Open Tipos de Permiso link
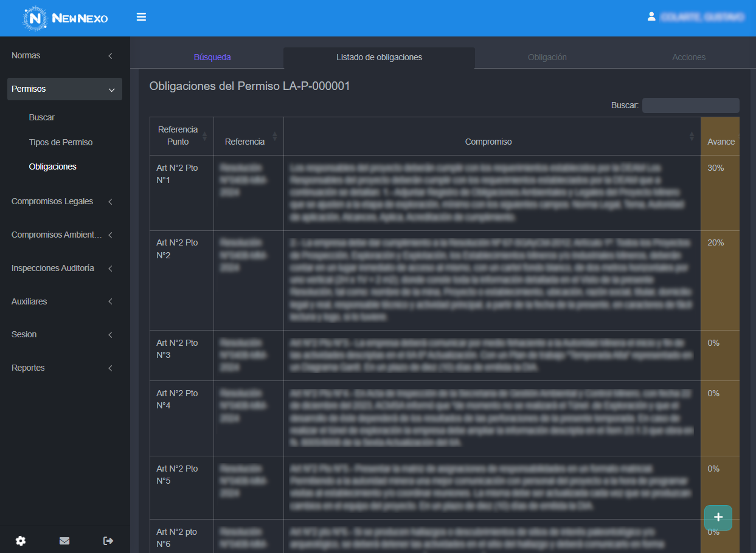The width and height of the screenshot is (756, 553). (61, 142)
